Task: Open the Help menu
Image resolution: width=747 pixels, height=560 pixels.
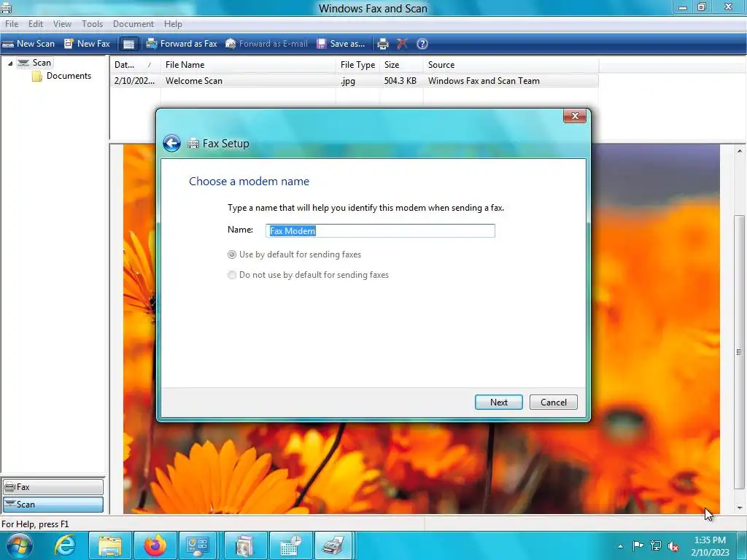Action: click(173, 24)
